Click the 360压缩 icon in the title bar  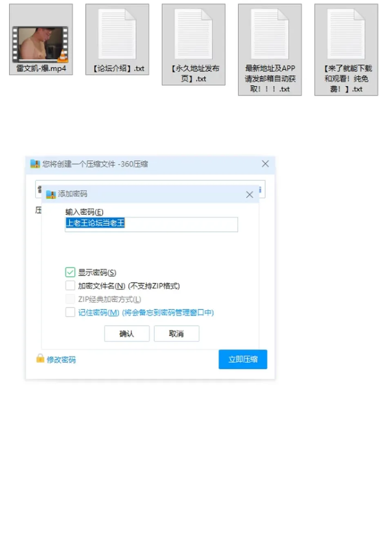35,164
